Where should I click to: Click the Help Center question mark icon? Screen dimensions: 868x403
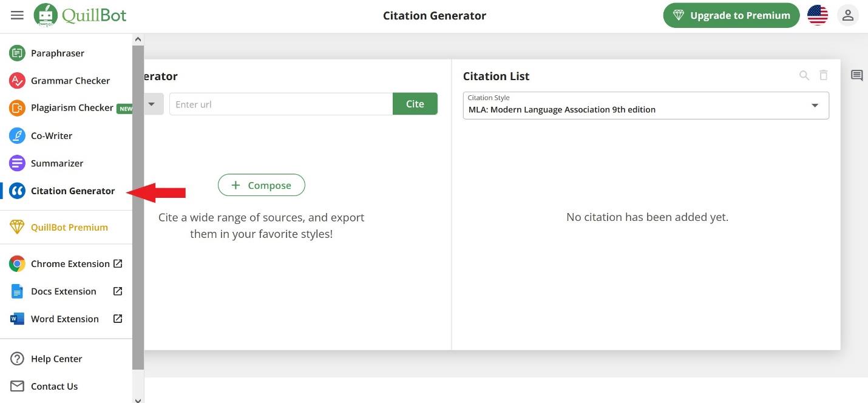tap(17, 359)
